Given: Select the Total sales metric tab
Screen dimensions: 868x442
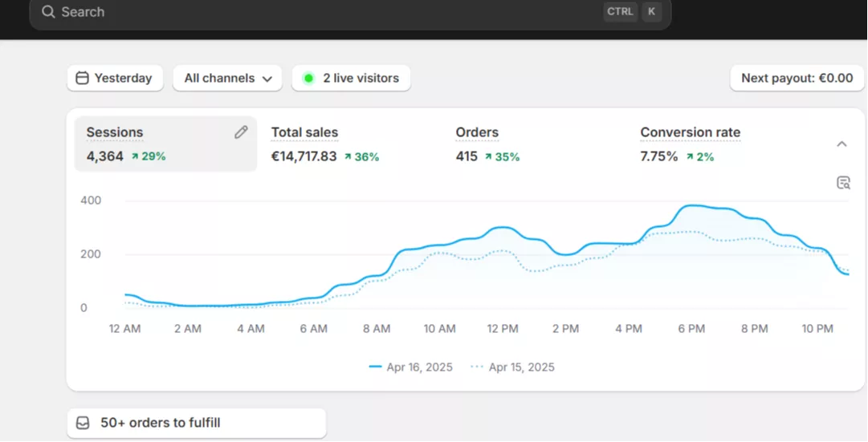Looking at the screenshot, I should pos(324,144).
